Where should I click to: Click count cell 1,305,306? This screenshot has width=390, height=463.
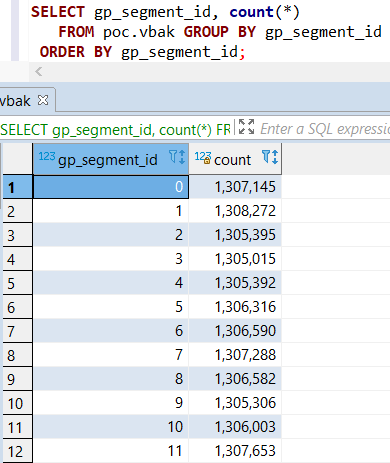[235, 403]
